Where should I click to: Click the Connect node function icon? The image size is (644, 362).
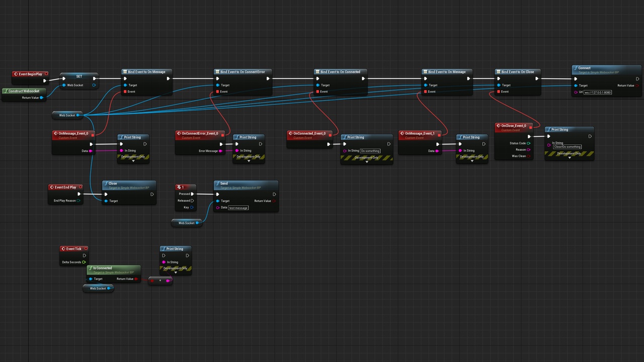576,68
